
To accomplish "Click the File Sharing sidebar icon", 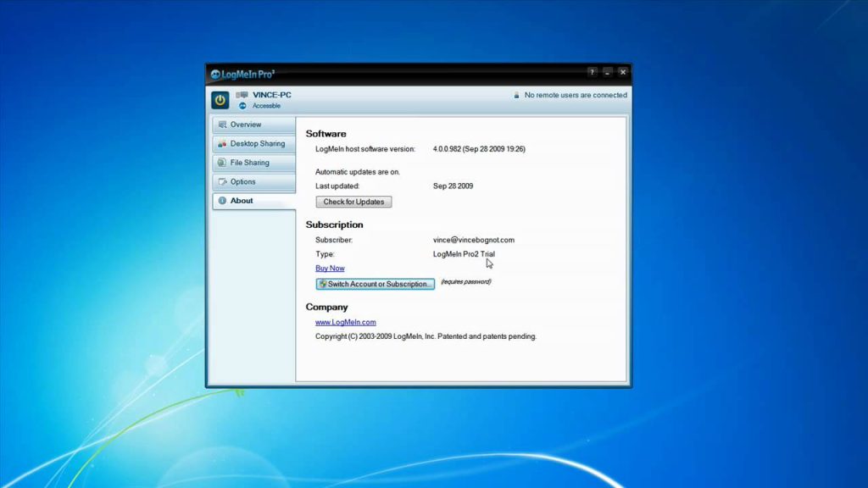I will (222, 162).
